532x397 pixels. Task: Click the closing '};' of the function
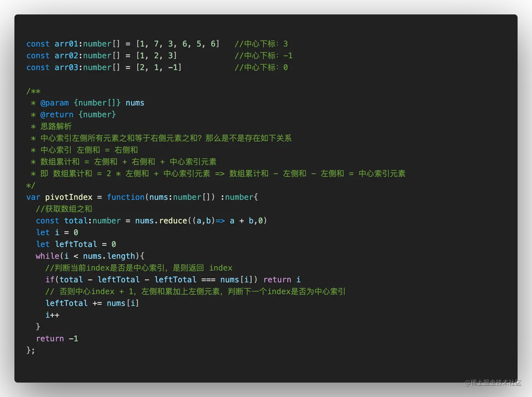click(31, 351)
